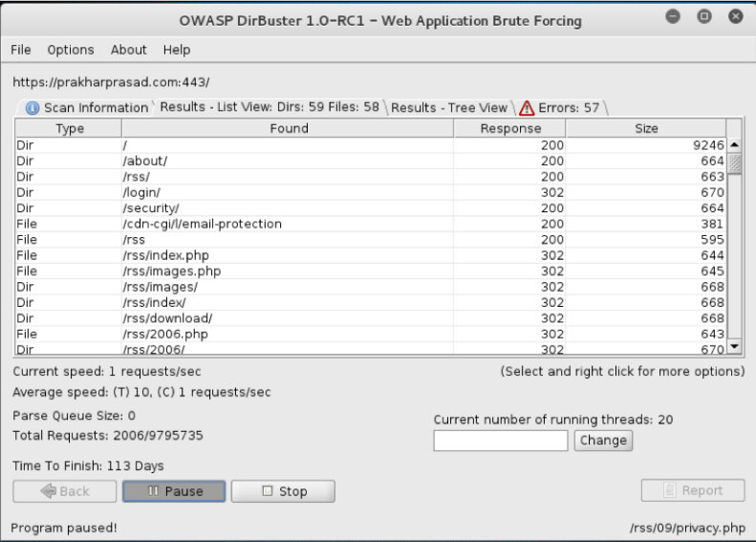Select the /rss/images.php row
The height and width of the screenshot is (542, 756).
[x=370, y=271]
